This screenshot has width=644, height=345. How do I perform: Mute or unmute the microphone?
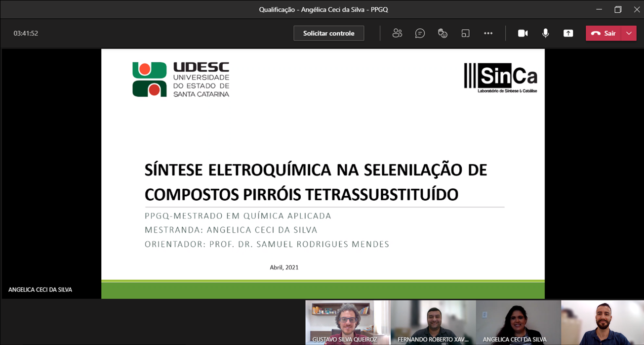(545, 33)
